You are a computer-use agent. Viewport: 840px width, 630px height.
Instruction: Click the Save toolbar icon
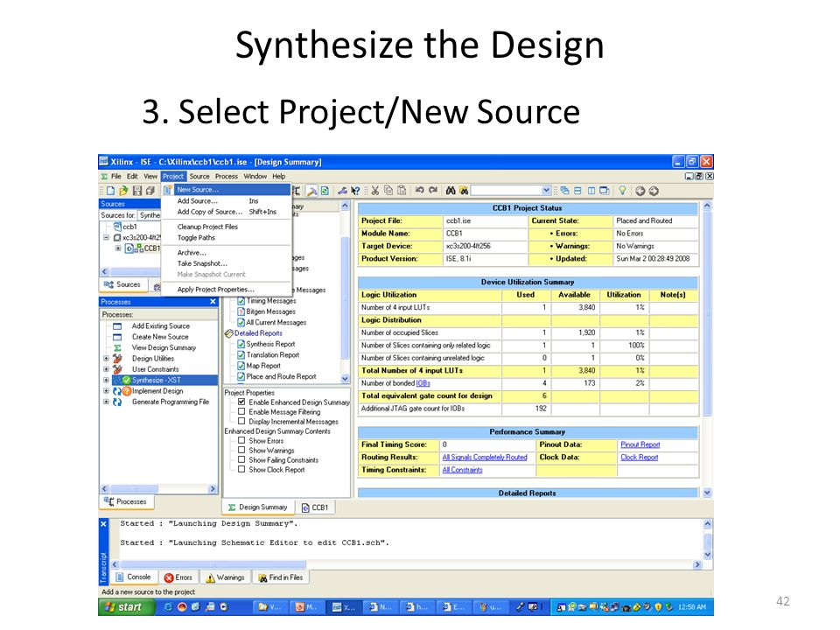click(x=137, y=191)
